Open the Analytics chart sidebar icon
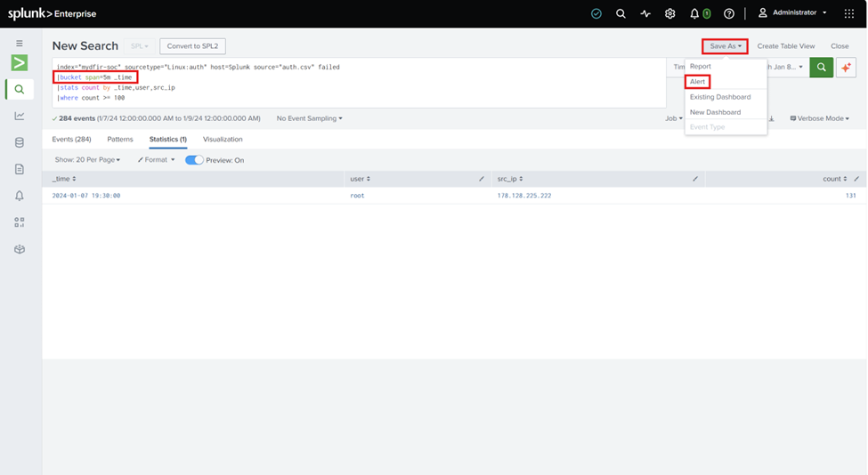The image size is (868, 475). pos(20,116)
